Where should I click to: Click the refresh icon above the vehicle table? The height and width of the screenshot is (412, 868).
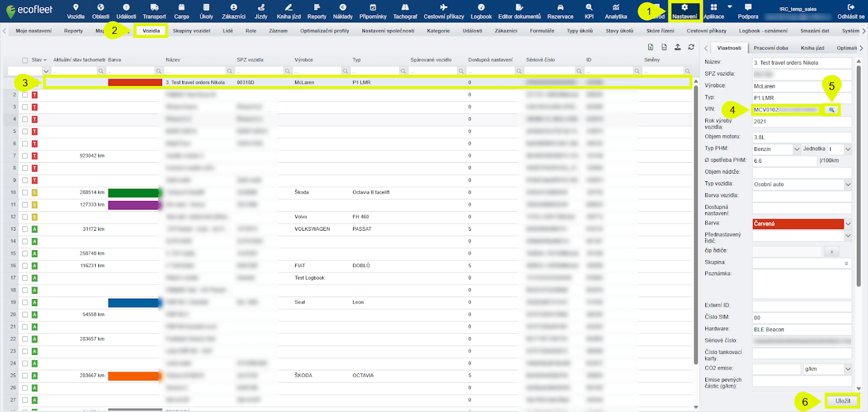coord(691,47)
